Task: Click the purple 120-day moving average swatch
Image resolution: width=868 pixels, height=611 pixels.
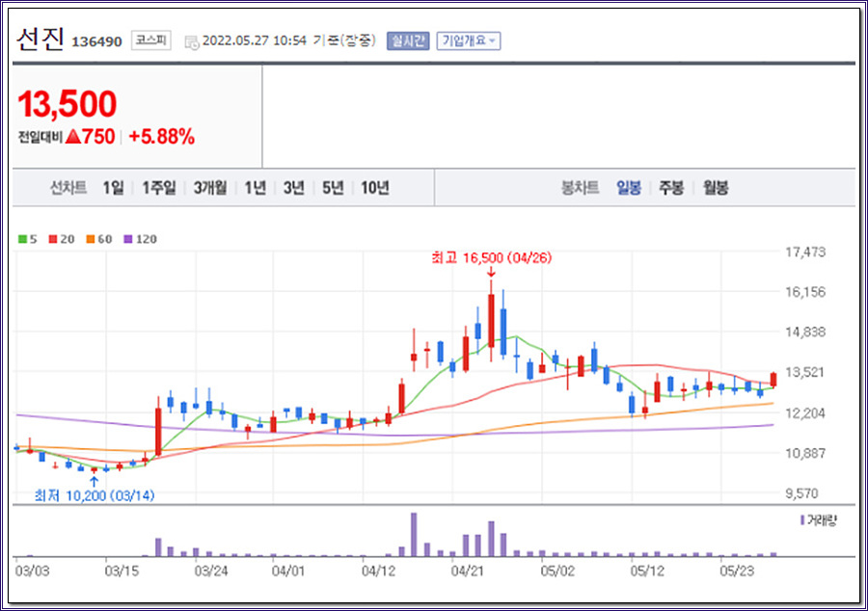Action: (x=128, y=239)
